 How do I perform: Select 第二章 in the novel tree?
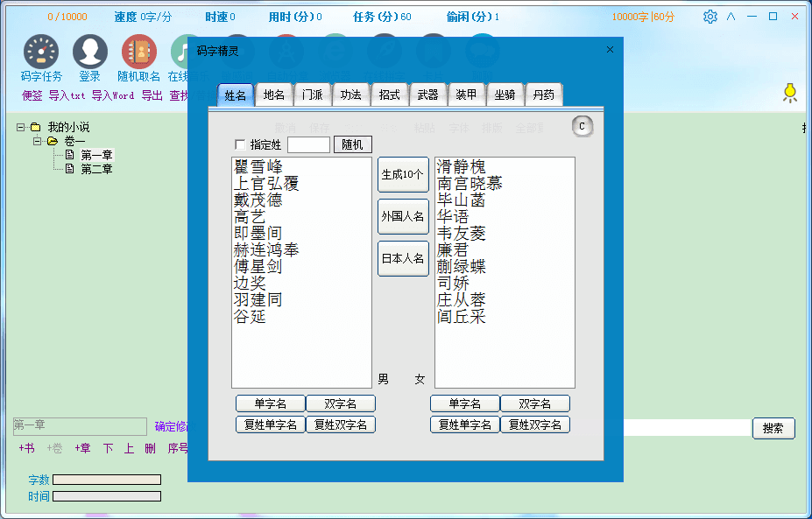[96, 169]
